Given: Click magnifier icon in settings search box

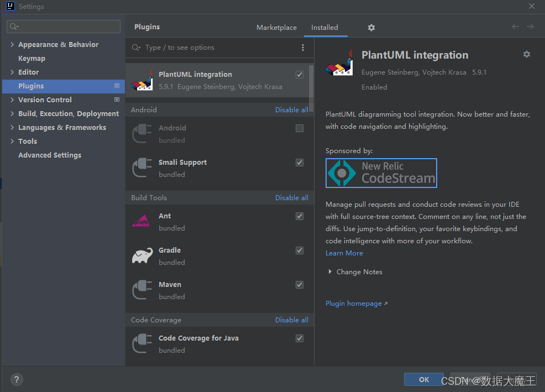Looking at the screenshot, I should tap(14, 27).
